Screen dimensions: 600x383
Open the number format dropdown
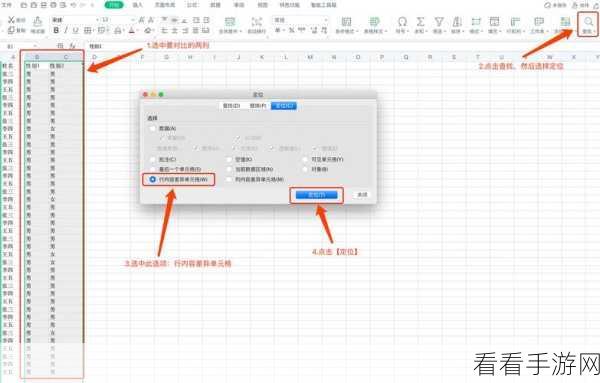[x=326, y=20]
